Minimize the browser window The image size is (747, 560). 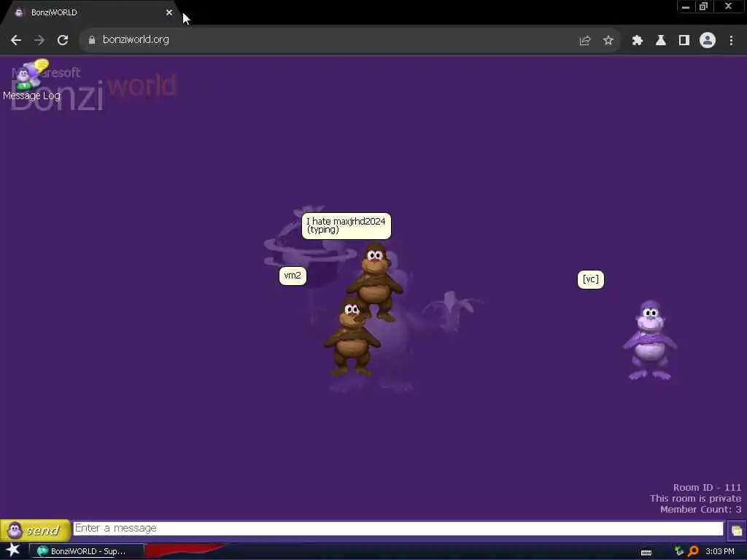686,7
